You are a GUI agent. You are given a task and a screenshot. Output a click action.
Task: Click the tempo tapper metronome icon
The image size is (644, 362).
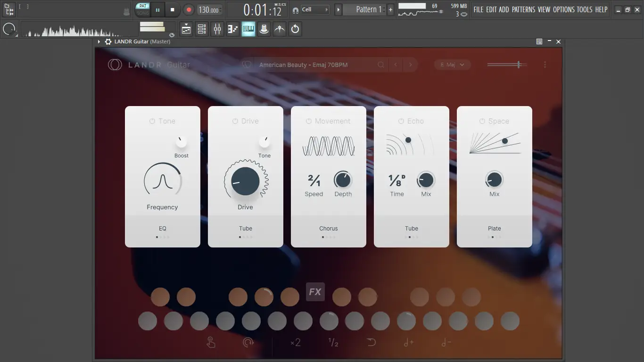click(x=280, y=29)
